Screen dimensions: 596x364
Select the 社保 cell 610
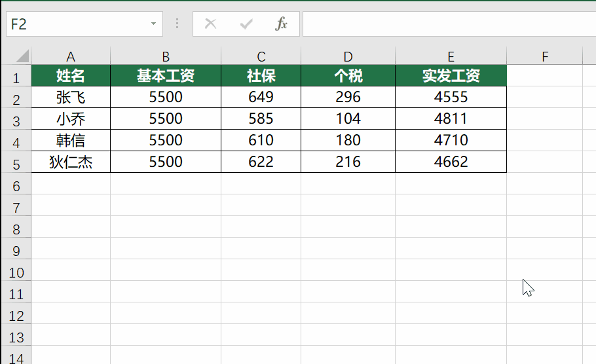261,141
